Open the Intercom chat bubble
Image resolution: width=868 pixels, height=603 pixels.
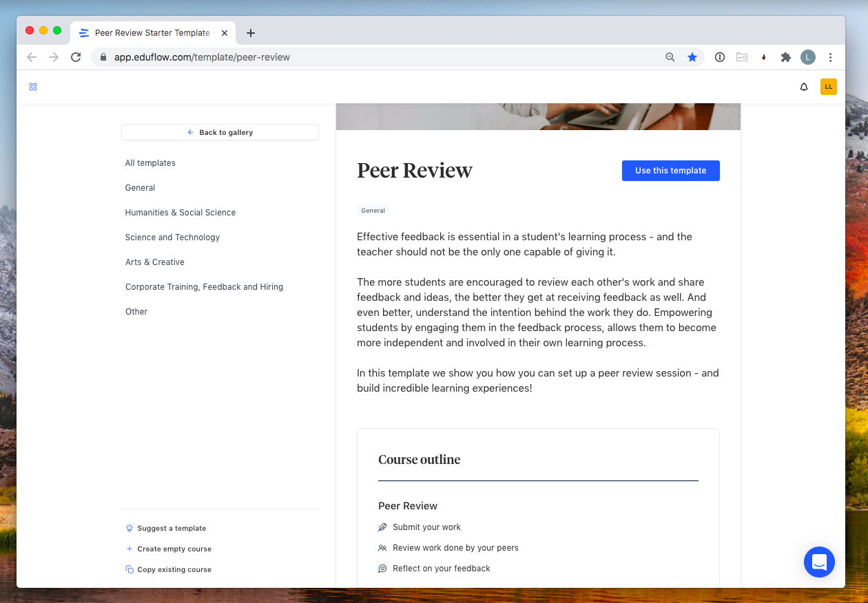pyautogui.click(x=819, y=562)
